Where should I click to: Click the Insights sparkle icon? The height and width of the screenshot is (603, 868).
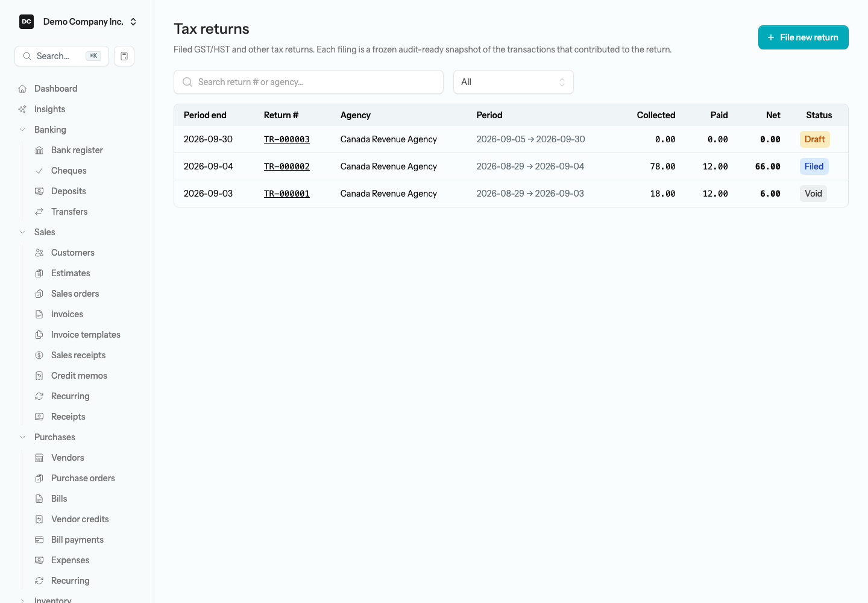click(22, 109)
